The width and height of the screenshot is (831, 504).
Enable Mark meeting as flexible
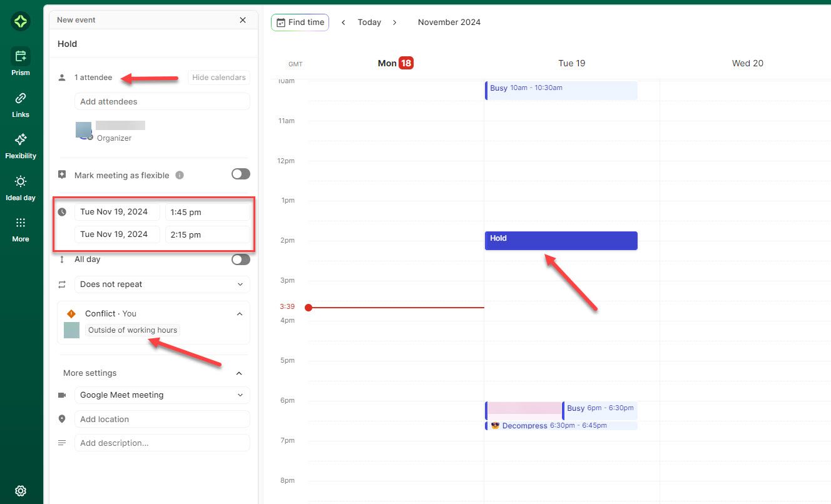[x=240, y=174]
